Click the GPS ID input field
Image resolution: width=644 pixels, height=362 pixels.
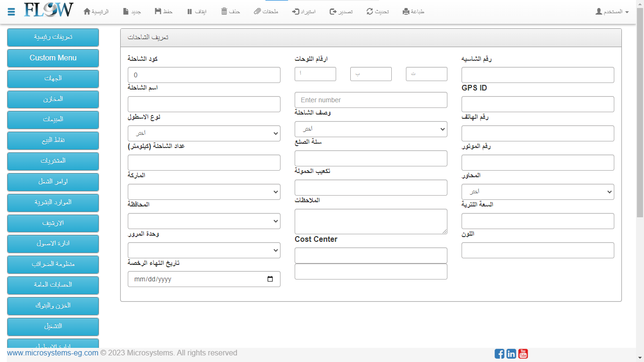[537, 104]
